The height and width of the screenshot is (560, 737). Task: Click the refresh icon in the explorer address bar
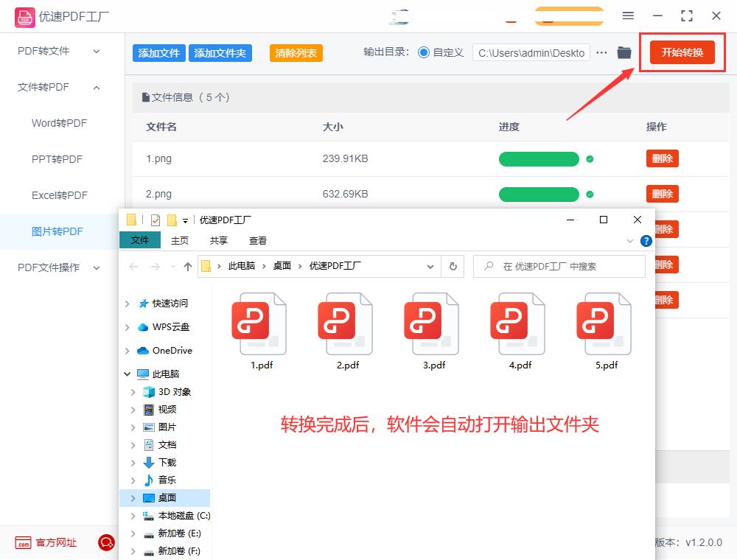pos(453,266)
